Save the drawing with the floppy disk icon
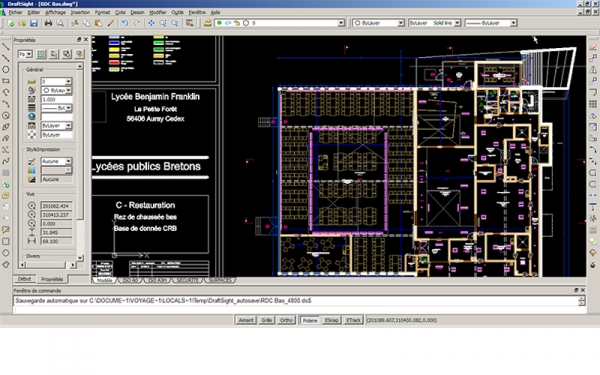The height and width of the screenshot is (375, 600). (34, 23)
